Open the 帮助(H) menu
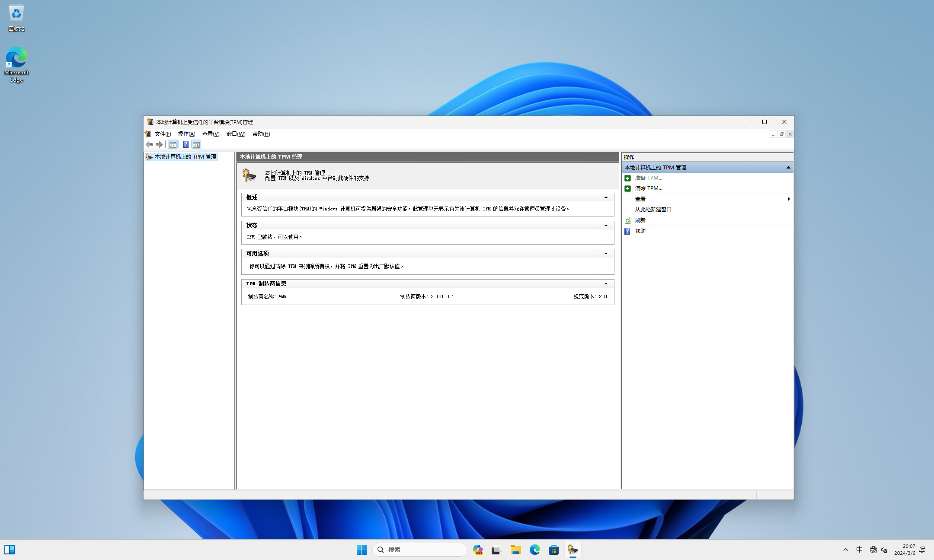 (261, 134)
